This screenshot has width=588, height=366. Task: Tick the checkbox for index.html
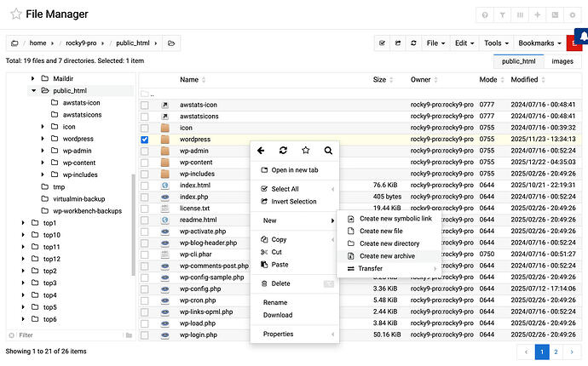(x=144, y=185)
